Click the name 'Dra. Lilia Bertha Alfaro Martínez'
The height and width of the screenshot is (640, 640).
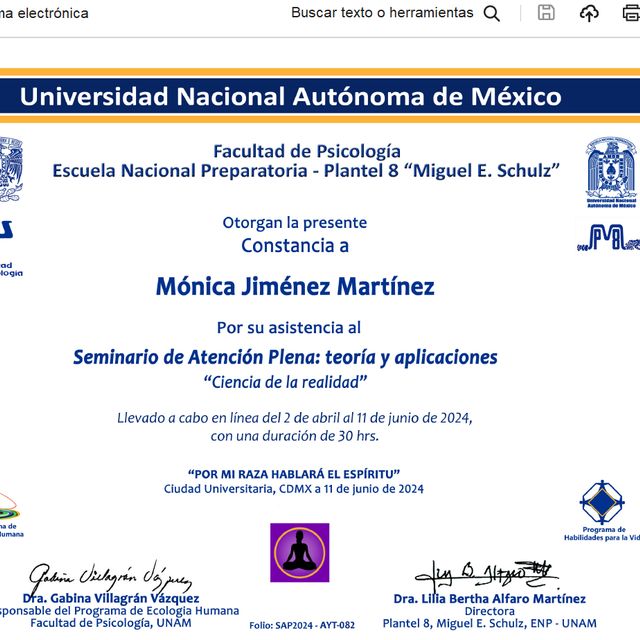coord(489,599)
